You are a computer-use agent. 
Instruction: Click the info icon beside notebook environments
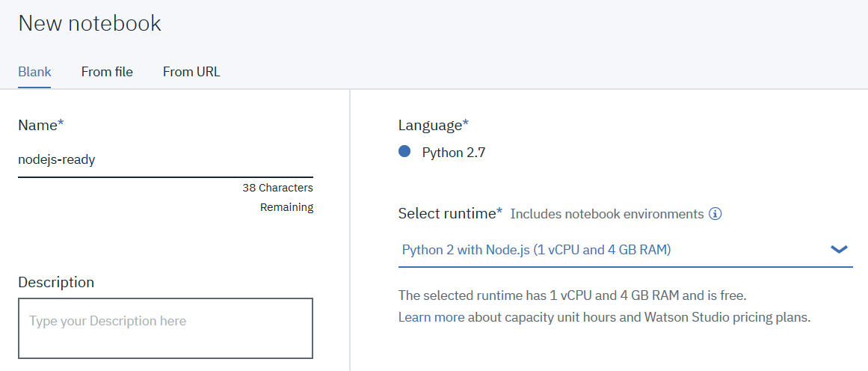[x=715, y=214]
